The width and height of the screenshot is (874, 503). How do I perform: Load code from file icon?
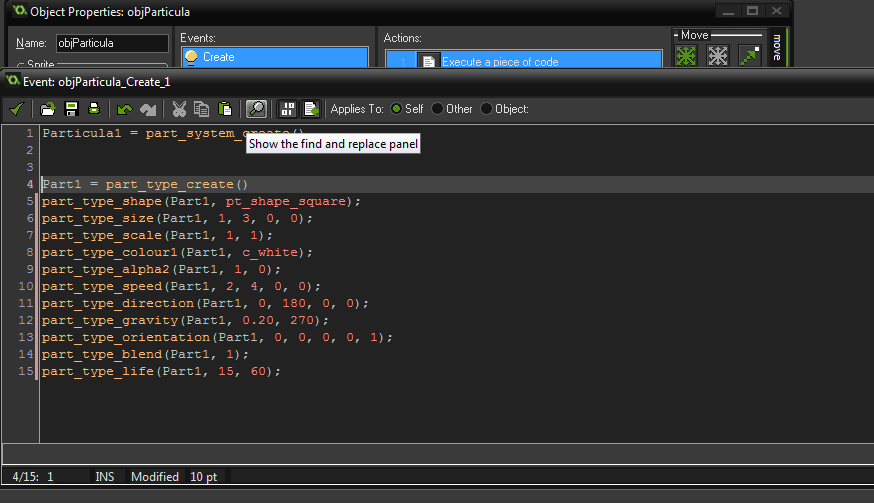point(48,109)
